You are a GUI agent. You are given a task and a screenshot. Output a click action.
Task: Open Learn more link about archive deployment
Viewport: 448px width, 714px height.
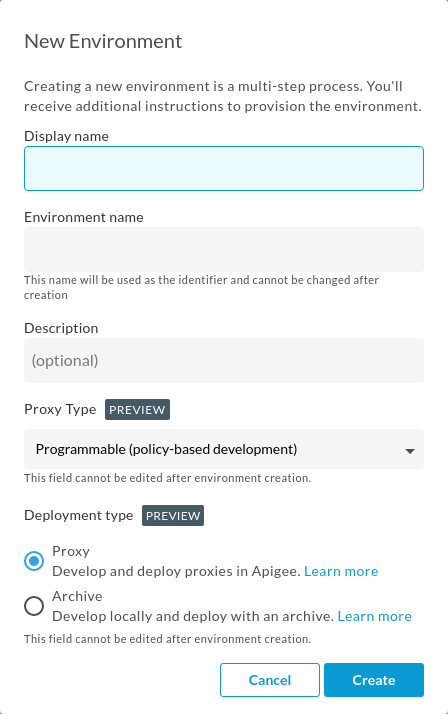(375, 616)
